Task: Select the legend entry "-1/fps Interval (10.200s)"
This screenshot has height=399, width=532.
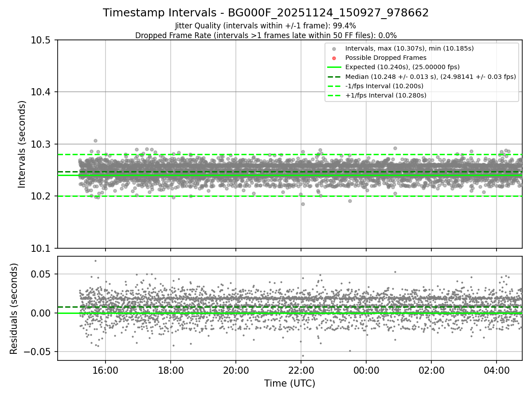Action: tap(384, 86)
